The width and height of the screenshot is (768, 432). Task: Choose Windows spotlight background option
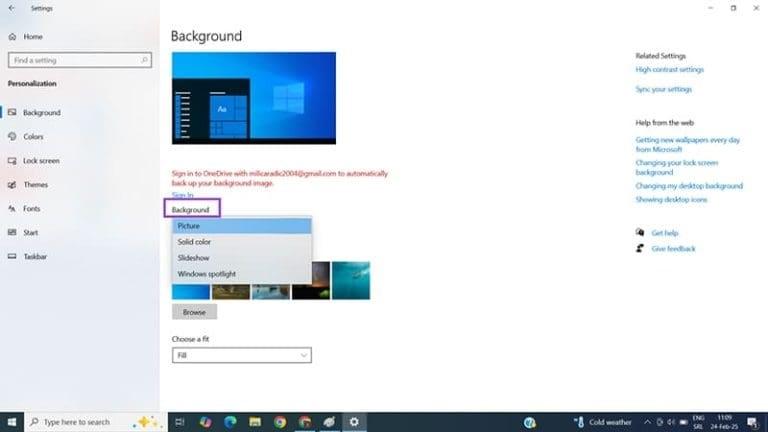point(241,274)
